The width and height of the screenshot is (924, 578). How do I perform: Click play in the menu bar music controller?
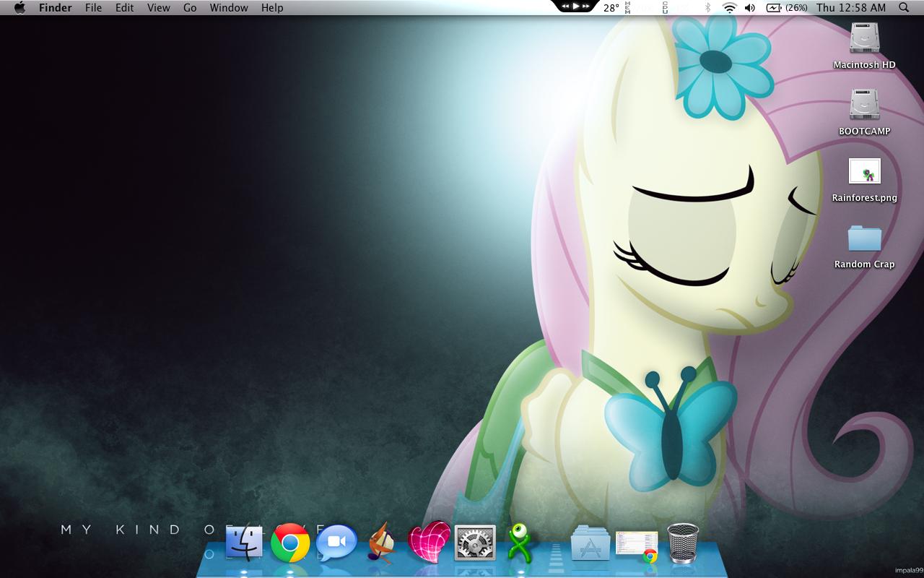(x=576, y=7)
